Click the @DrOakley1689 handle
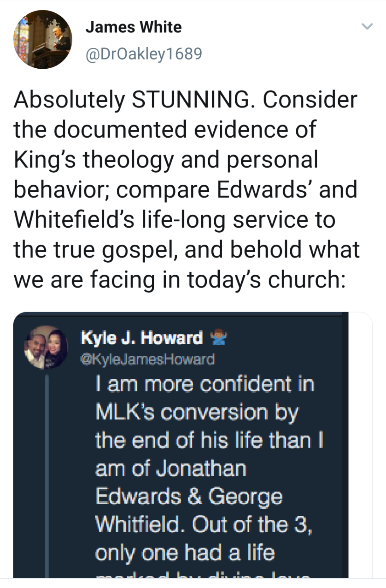The image size is (386, 588). (144, 53)
